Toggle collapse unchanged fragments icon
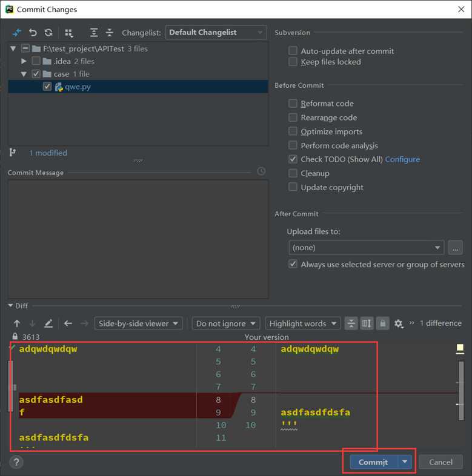 point(351,323)
